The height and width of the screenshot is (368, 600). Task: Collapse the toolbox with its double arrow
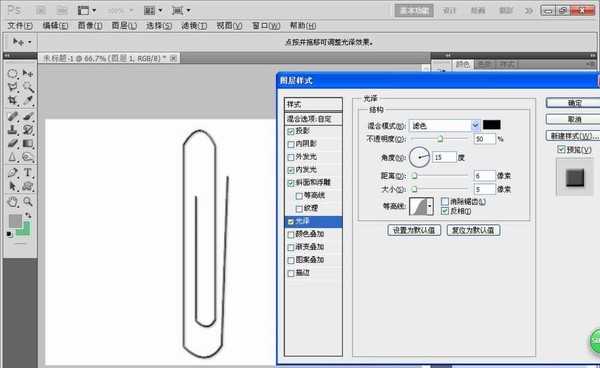tap(7, 55)
